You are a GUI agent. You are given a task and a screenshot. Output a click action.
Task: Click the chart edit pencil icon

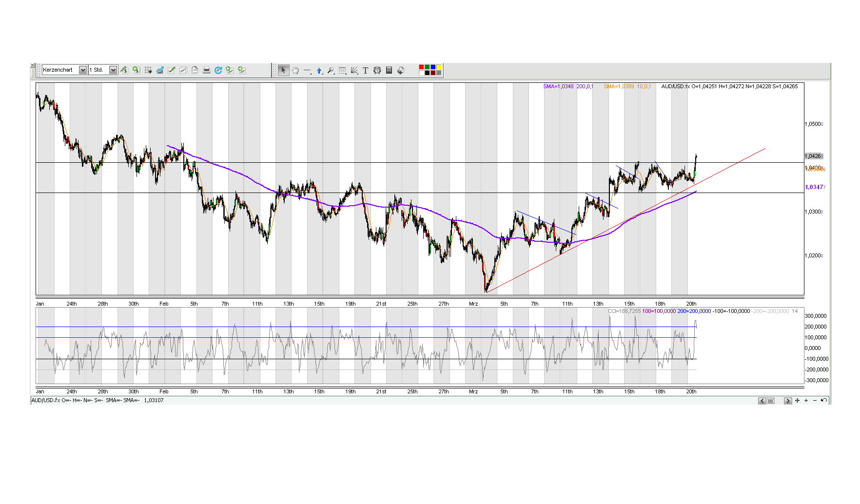point(171,70)
